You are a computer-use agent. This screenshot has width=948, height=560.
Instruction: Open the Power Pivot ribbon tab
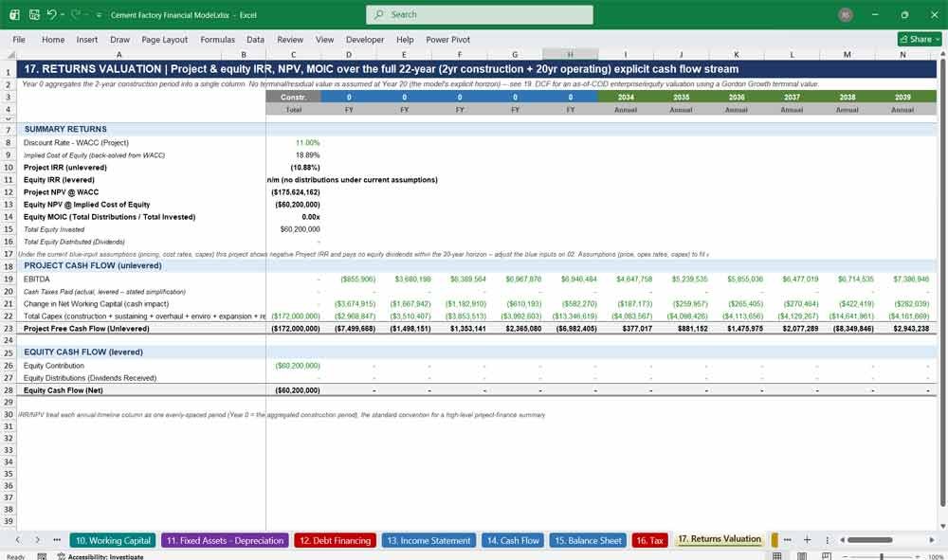point(448,39)
